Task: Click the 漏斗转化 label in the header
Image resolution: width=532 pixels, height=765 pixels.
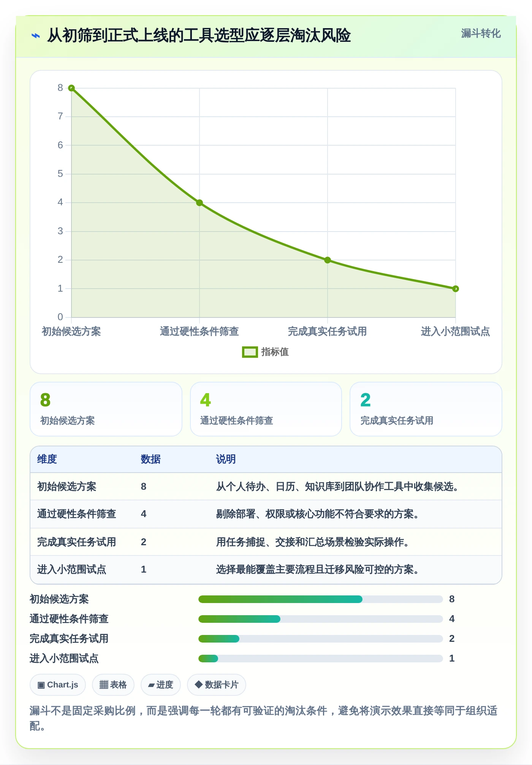Action: point(481,33)
